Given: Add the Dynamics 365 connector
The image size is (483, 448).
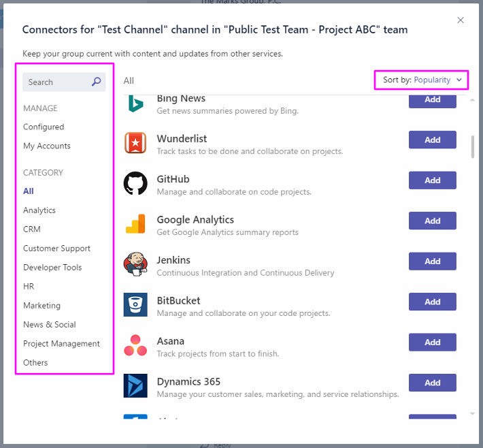Looking at the screenshot, I should coord(433,383).
